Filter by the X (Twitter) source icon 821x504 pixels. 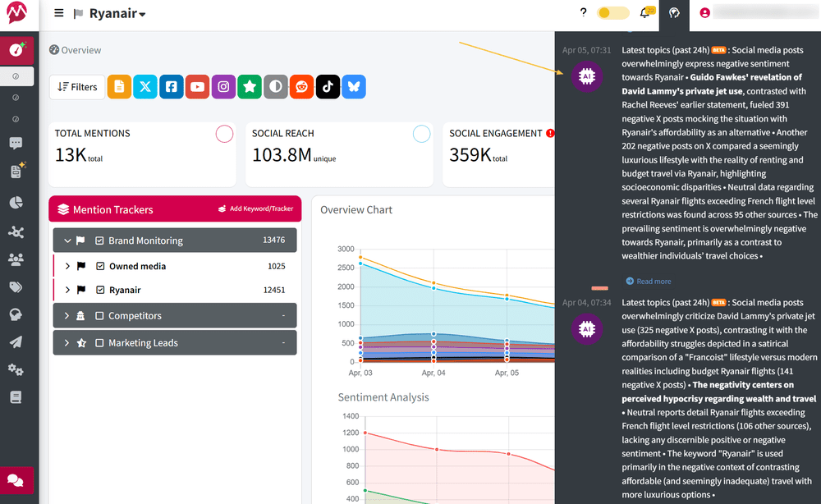click(x=145, y=87)
